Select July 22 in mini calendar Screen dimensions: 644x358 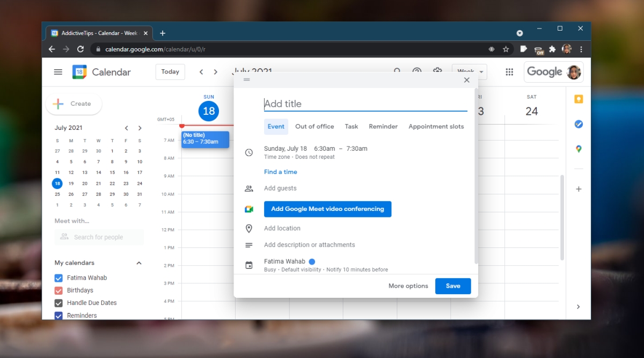112,183
